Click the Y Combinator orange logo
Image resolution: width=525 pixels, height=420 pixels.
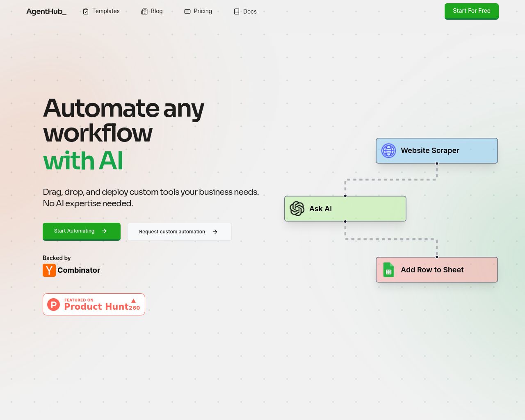49,270
